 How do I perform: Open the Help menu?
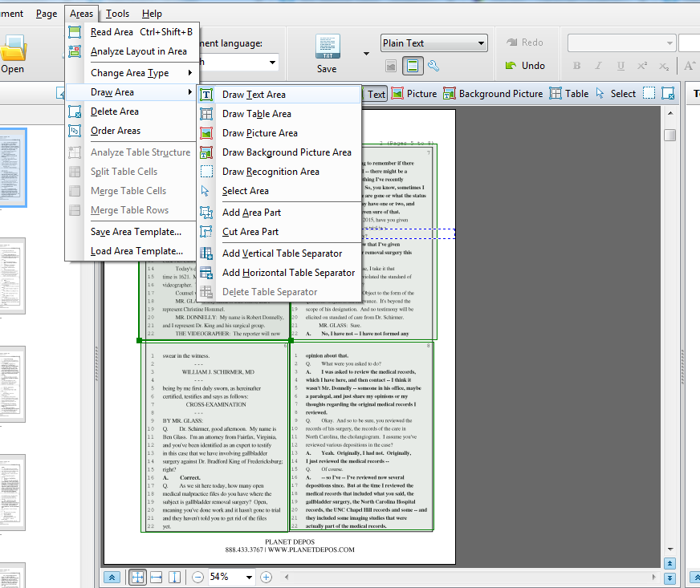(x=152, y=14)
